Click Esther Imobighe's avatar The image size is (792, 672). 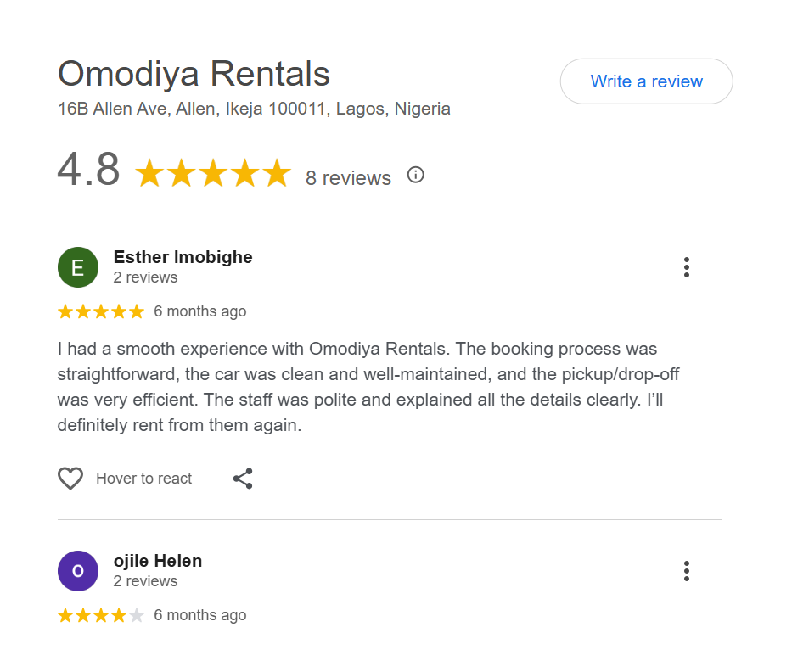(77, 266)
